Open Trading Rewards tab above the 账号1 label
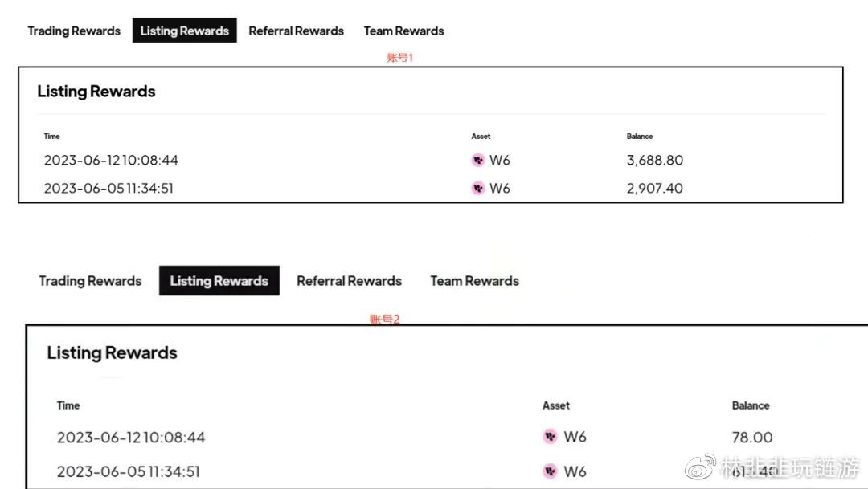Image resolution: width=868 pixels, height=489 pixels. click(x=74, y=31)
